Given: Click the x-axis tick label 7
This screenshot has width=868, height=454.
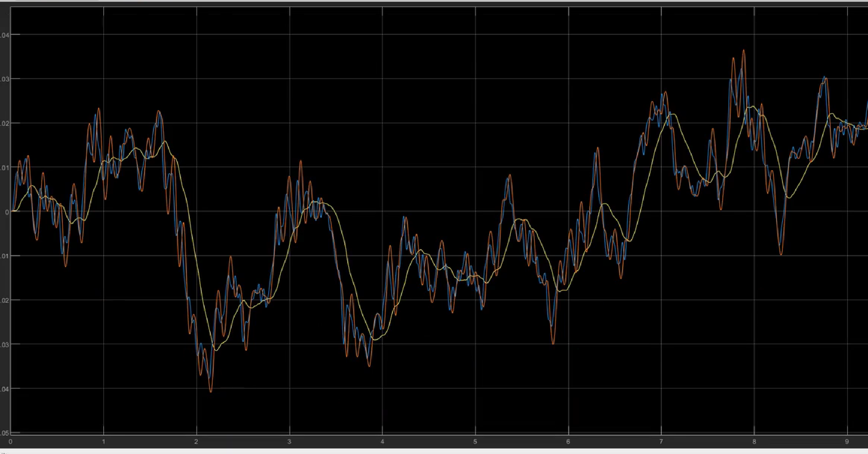Looking at the screenshot, I should coord(661,441).
